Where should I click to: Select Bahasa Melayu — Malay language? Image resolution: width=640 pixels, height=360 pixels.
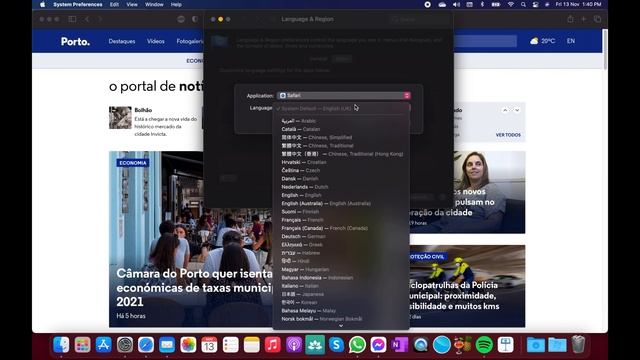pos(341,311)
